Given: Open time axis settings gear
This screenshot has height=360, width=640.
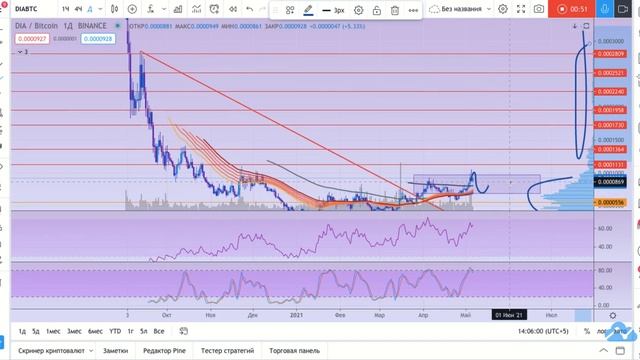Looking at the screenshot, I should (613, 315).
